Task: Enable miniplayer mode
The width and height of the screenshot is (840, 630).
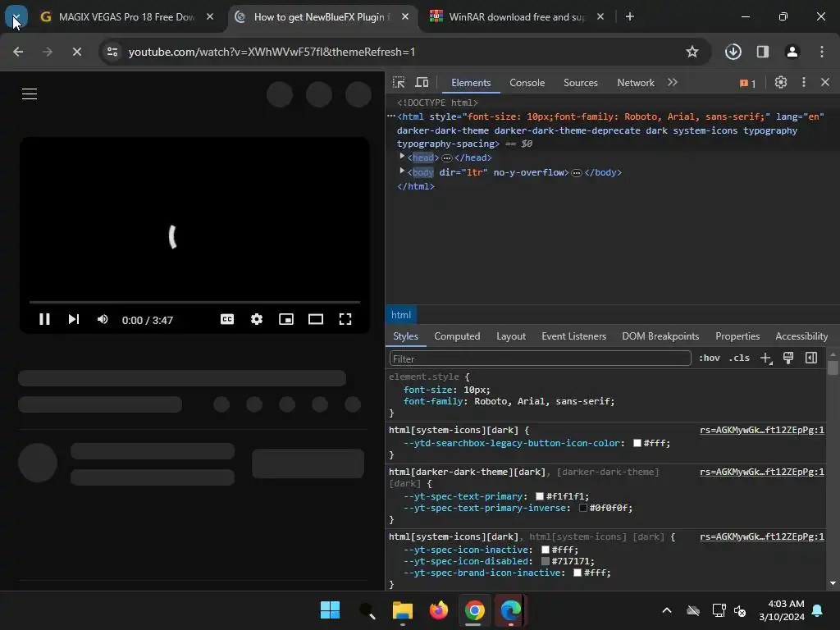Action: [286, 319]
